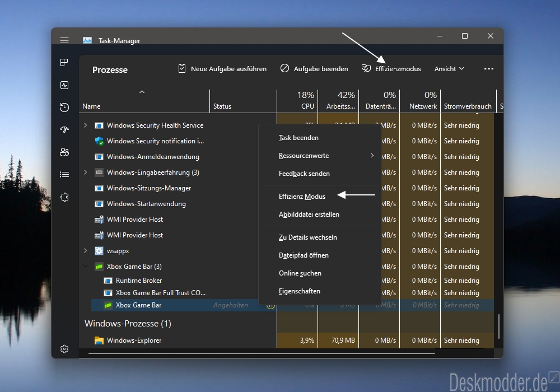560x392 pixels.
Task: Select Zu Details wechseln menu entry
Action: tap(320, 237)
